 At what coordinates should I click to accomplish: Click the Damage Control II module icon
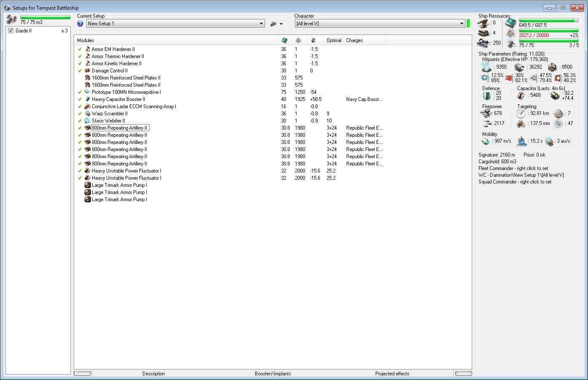tap(87, 71)
